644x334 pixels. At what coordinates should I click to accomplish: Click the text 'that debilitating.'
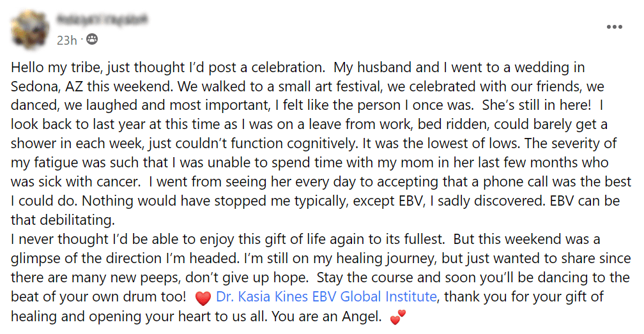(x=63, y=220)
